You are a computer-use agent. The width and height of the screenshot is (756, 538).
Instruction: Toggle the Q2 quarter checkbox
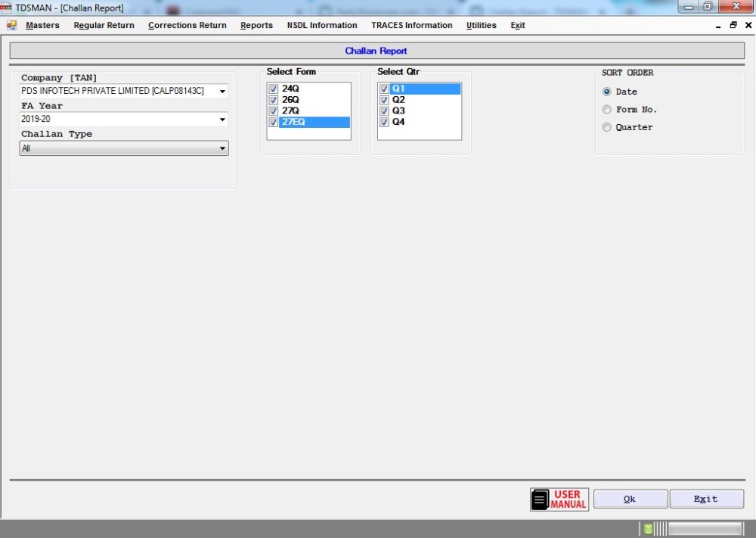tap(384, 100)
